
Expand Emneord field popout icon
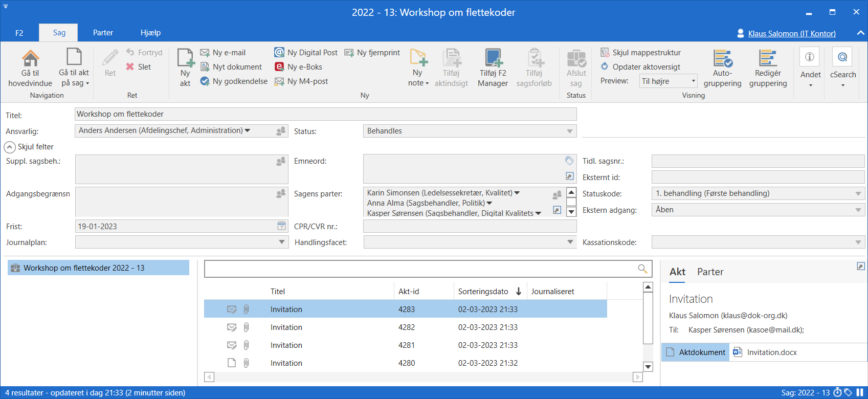tap(569, 176)
